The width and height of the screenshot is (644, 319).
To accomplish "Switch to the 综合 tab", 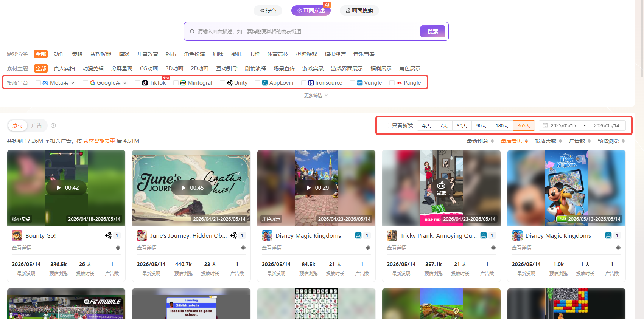I will (x=268, y=11).
